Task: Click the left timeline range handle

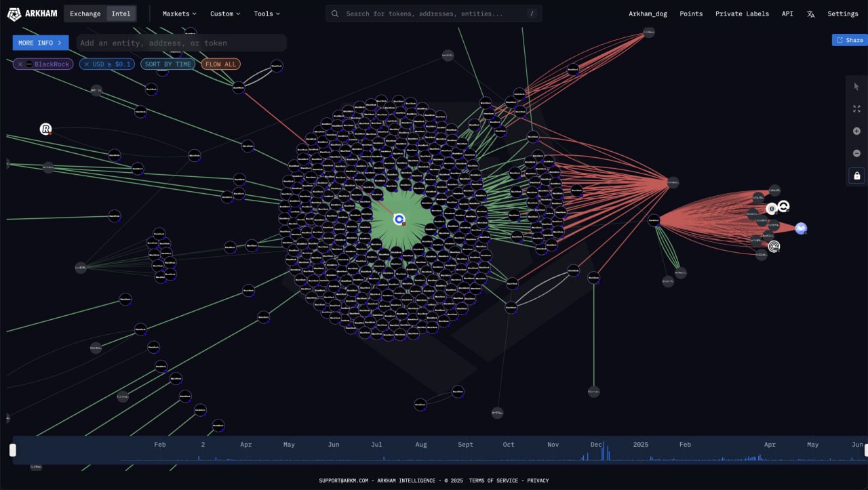Action: [12, 450]
